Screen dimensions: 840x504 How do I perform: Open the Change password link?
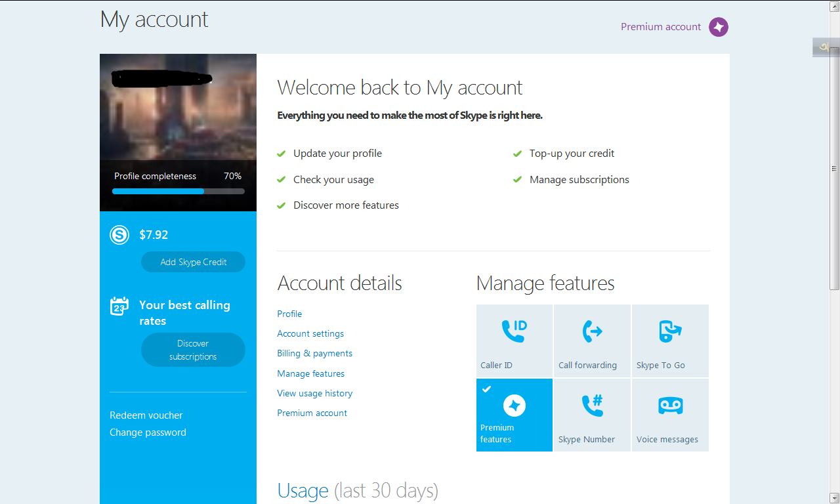point(148,432)
